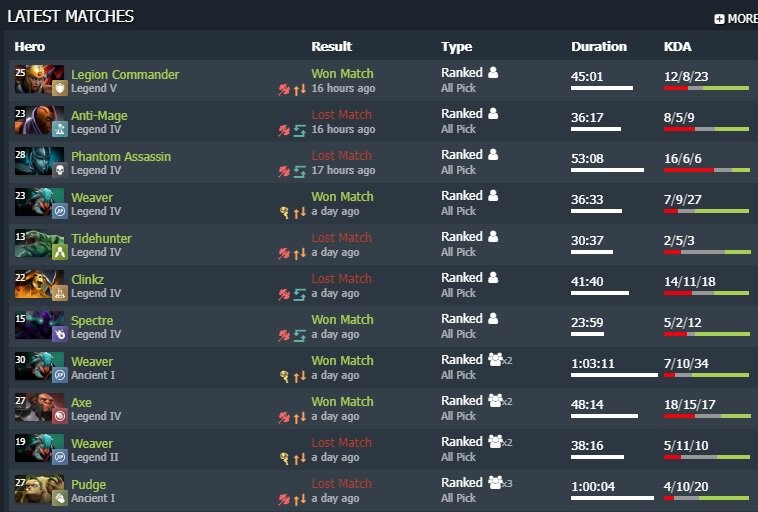Click the green lane icon in Anti-Mage row
Viewport: 758px width, 512px height.
[299, 130]
